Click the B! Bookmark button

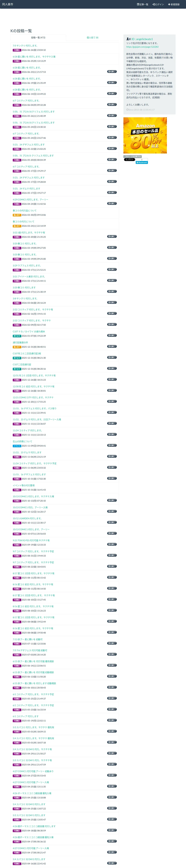pyautogui.click(x=142, y=162)
